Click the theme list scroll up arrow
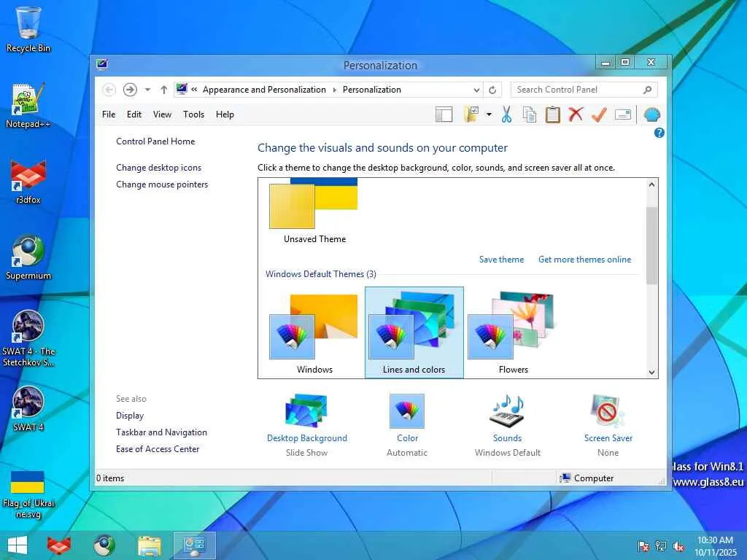The image size is (747, 560). click(651, 184)
